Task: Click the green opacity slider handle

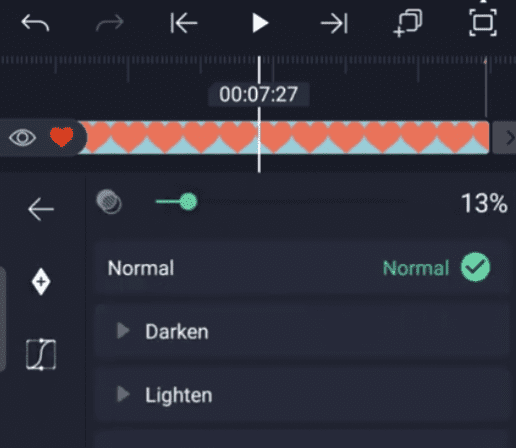Action: coord(188,201)
